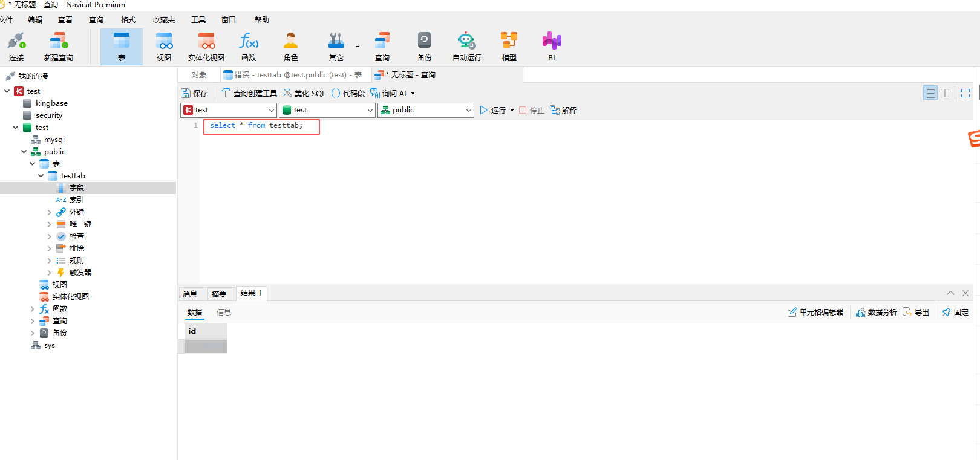Expand the 唯一键 unique keys node

(50, 224)
